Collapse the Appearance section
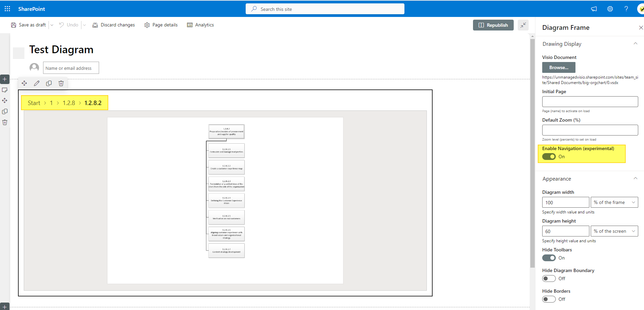The height and width of the screenshot is (310, 644). pos(636,178)
